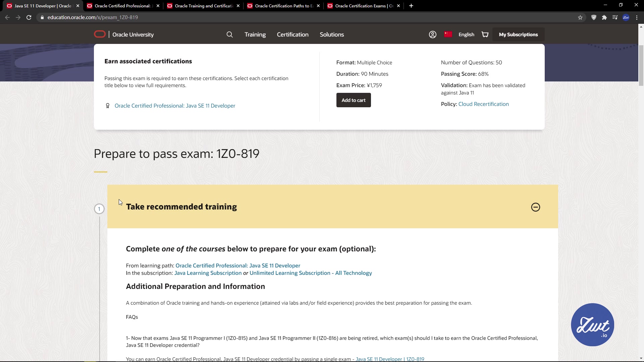Viewport: 644px width, 362px height.
Task: Open the site search magnifier icon
Action: tap(229, 35)
